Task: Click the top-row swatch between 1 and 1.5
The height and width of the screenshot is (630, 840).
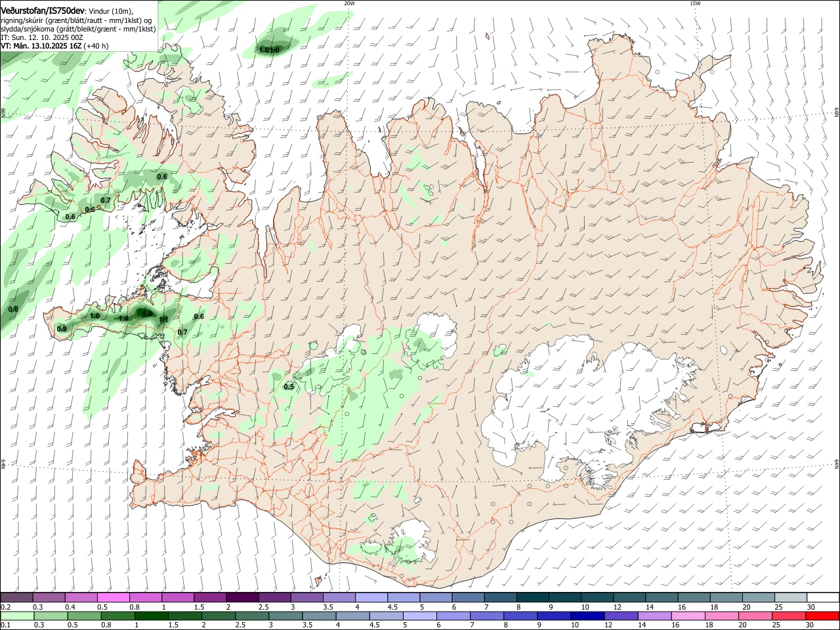Action: point(177,597)
